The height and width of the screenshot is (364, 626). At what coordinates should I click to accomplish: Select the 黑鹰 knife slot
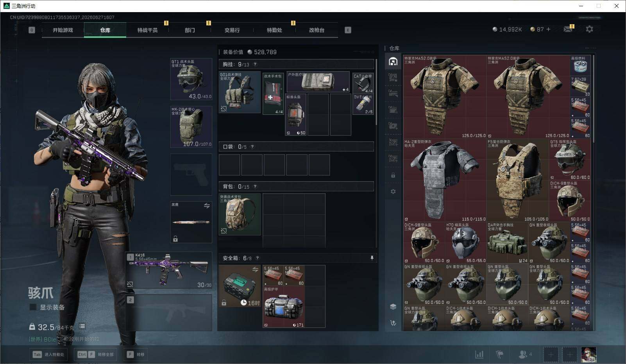[191, 222]
